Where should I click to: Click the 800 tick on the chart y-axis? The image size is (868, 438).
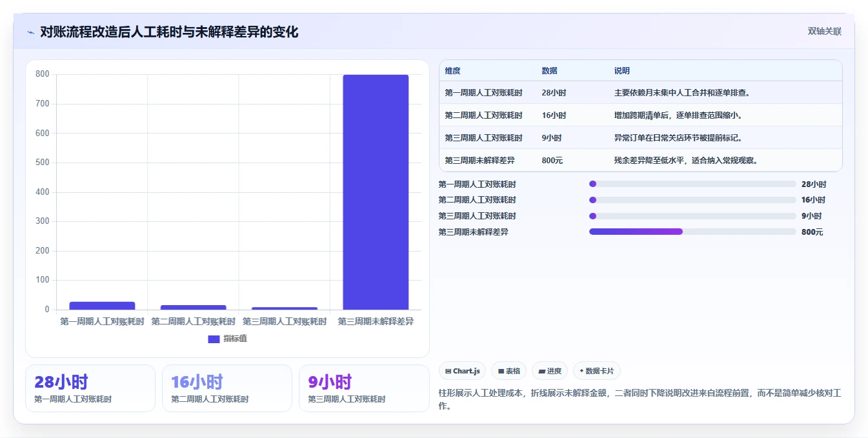[x=42, y=74]
